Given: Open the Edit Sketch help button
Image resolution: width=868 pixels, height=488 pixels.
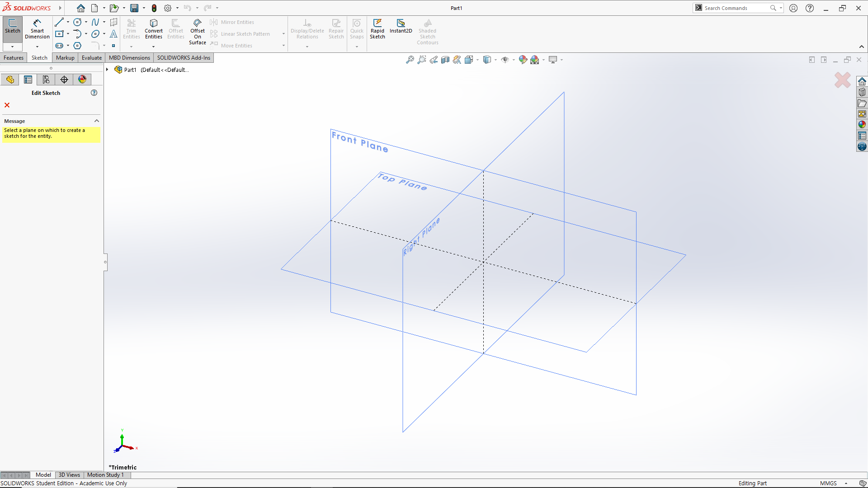Looking at the screenshot, I should pyautogui.click(x=94, y=93).
